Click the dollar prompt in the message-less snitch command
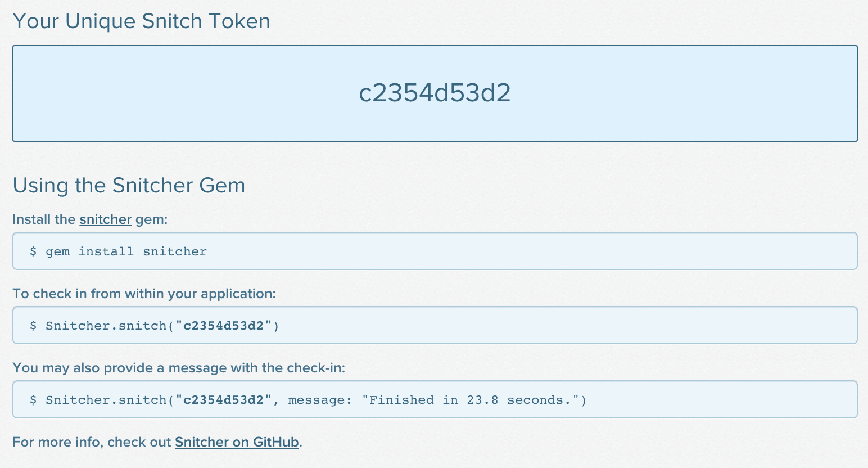Image resolution: width=868 pixels, height=468 pixels. coord(33,326)
